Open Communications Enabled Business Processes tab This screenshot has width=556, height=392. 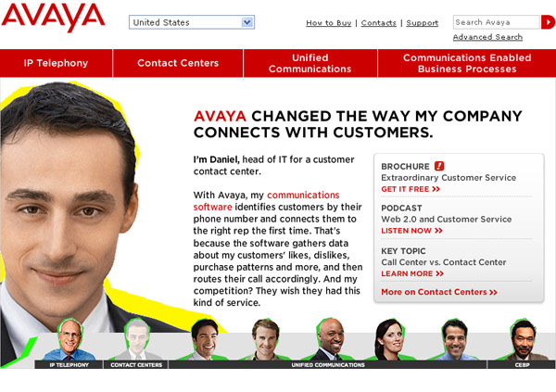pos(467,63)
